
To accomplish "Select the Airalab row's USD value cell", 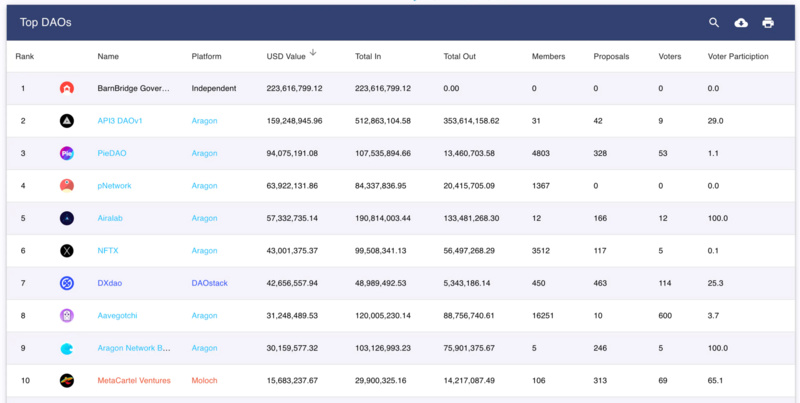I will pos(292,218).
